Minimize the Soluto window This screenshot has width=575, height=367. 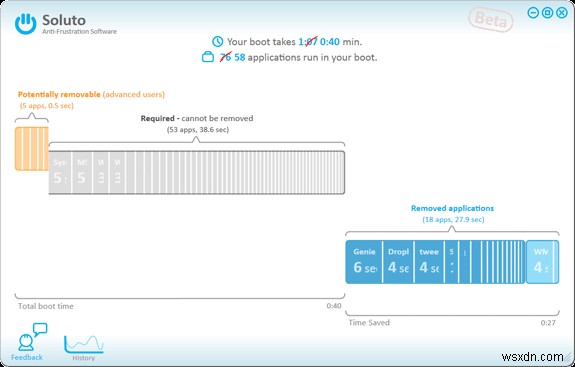[x=533, y=13]
